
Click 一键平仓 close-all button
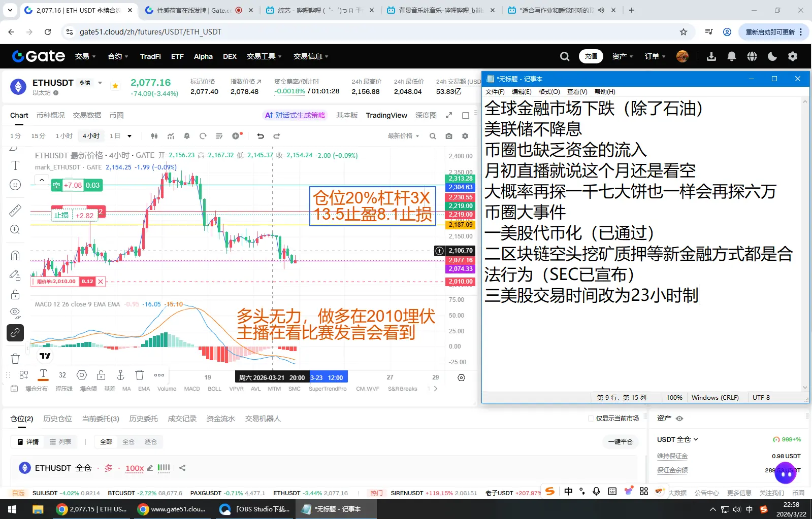(x=621, y=442)
